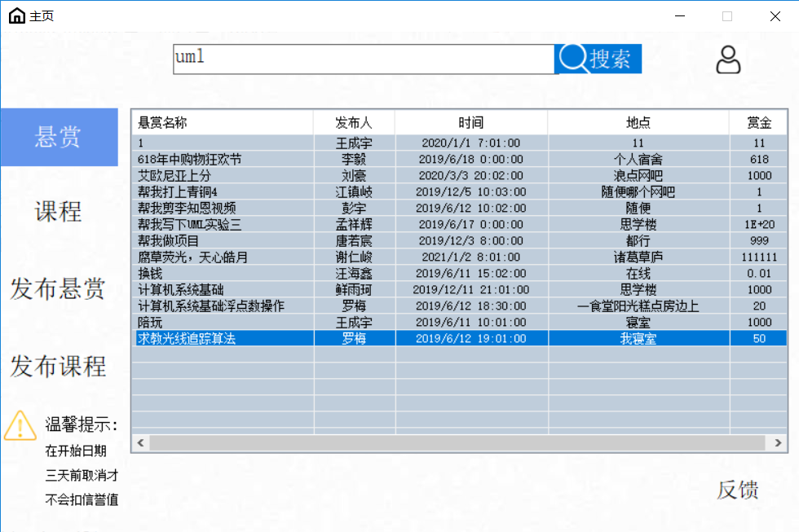Click publisher cell 鲜雨珂

pos(354,290)
